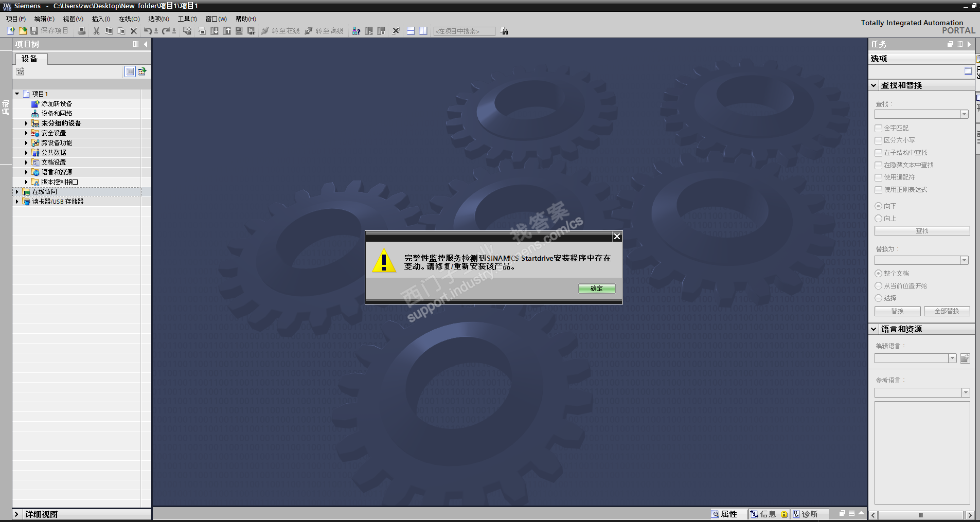The image size is (980, 522).
Task: Click the project tree export view icon
Action: tap(142, 71)
